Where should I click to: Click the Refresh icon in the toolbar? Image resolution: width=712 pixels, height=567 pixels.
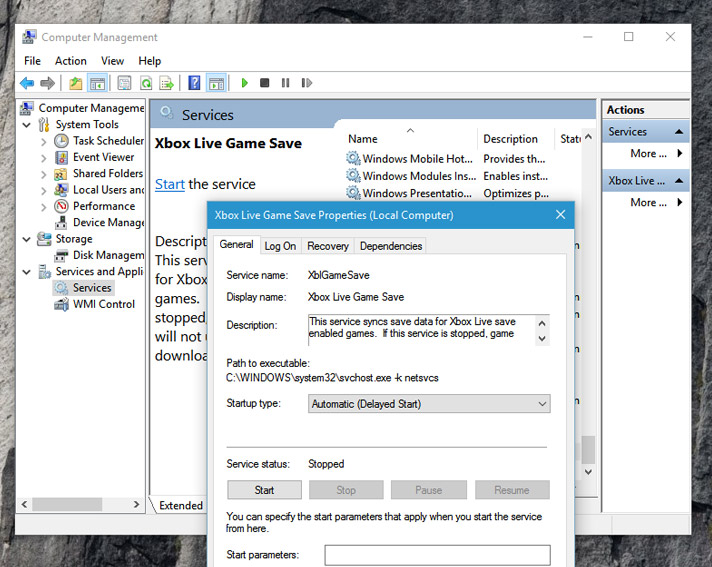(x=146, y=83)
